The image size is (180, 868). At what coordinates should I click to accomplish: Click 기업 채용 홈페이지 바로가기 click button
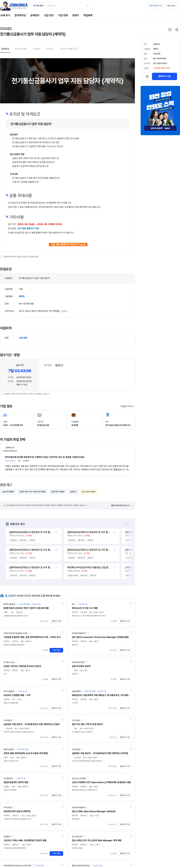point(68,245)
